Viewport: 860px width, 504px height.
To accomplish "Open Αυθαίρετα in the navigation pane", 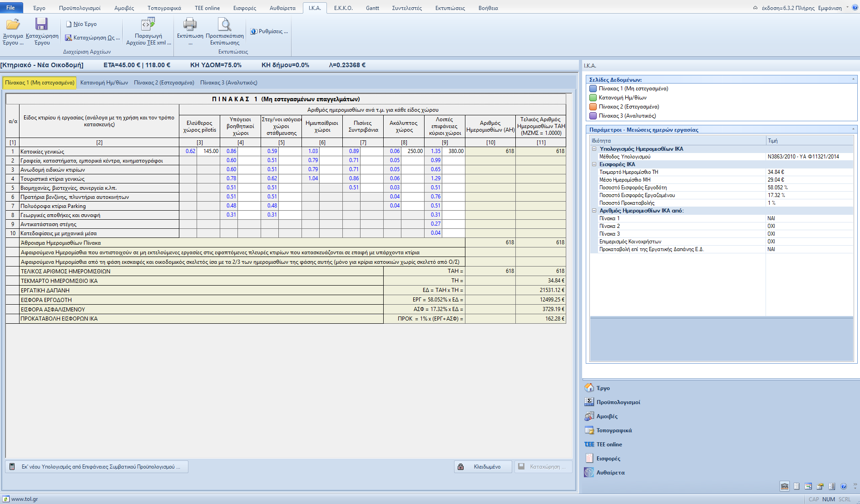I will click(610, 473).
